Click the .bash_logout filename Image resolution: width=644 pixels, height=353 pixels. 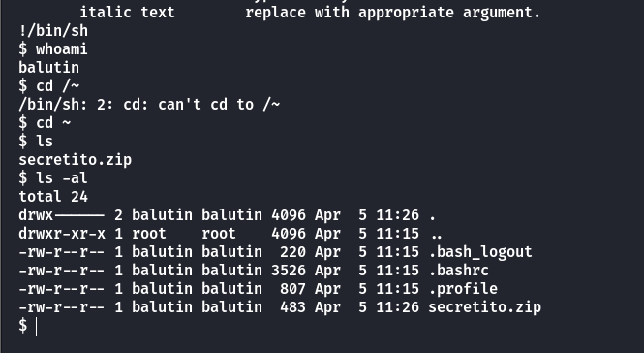480,252
